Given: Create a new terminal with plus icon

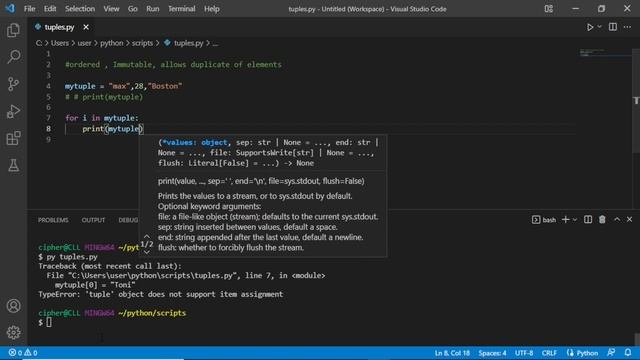Looking at the screenshot, I should pyautogui.click(x=565, y=220).
